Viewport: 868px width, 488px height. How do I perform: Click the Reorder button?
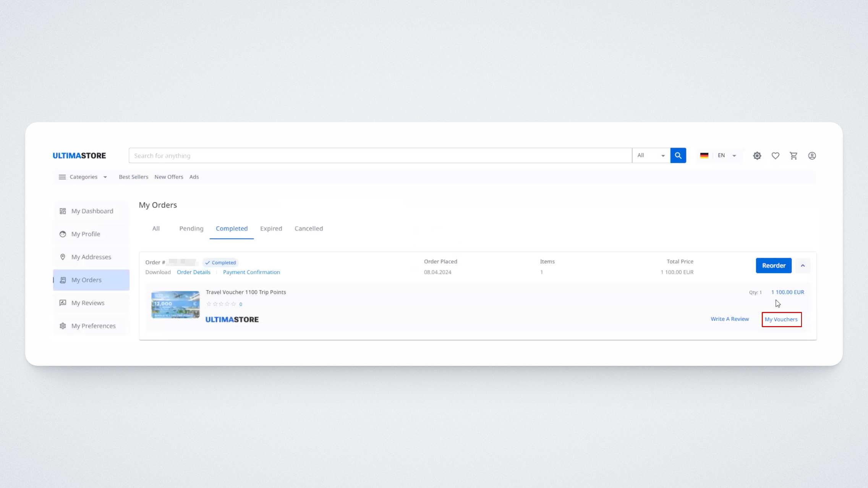pos(773,266)
